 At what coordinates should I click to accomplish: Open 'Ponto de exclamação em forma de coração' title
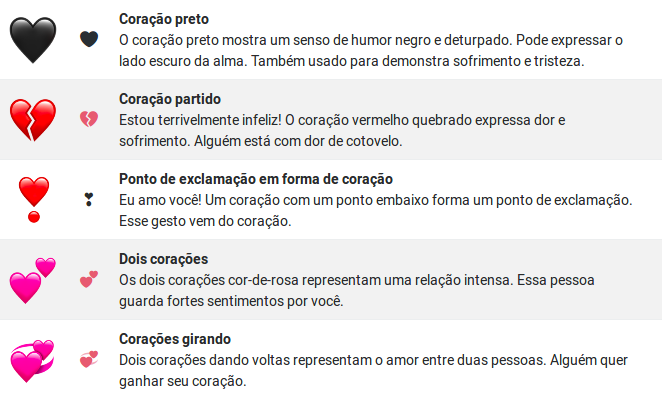(x=256, y=179)
